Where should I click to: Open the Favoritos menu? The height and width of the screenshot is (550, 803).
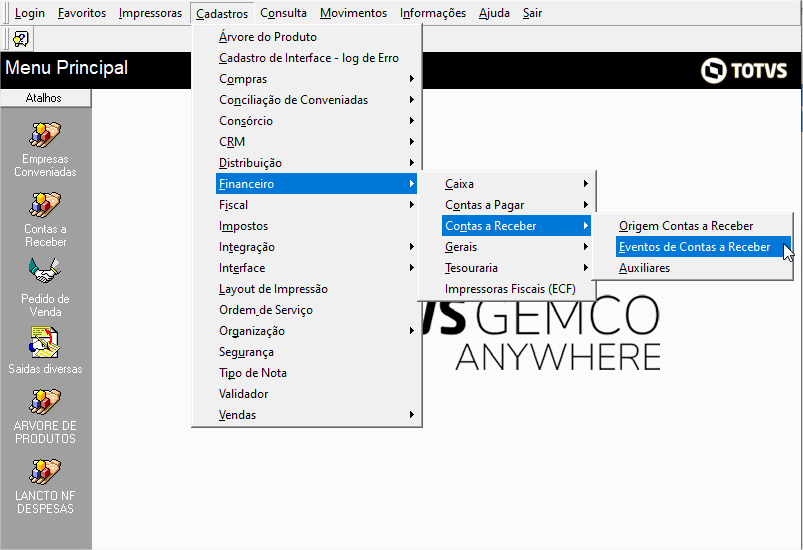coord(82,13)
